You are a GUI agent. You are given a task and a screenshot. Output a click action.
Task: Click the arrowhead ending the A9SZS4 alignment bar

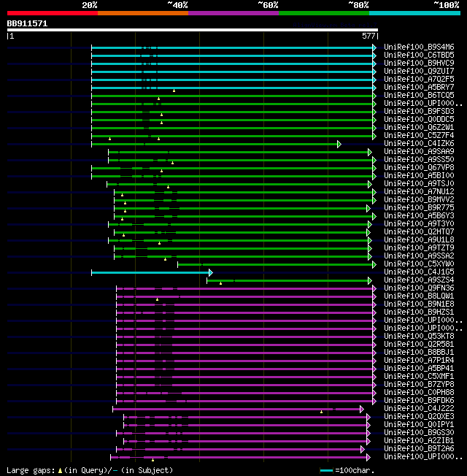(370, 281)
